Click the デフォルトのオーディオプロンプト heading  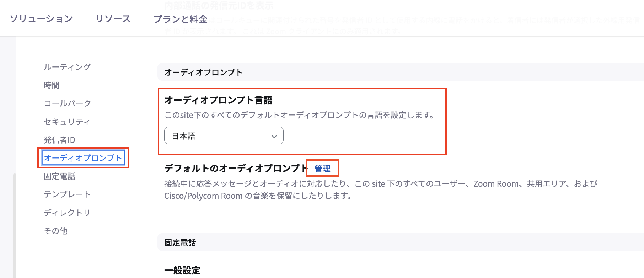pos(236,168)
